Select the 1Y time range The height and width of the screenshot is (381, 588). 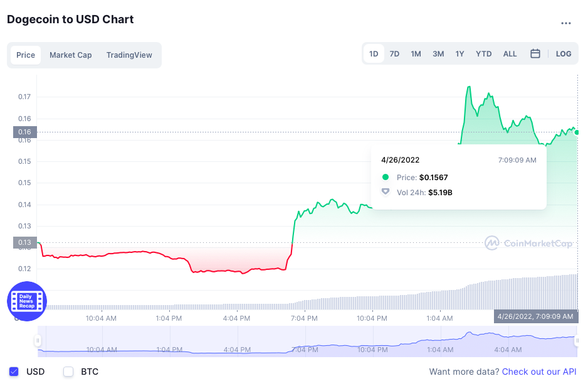(x=459, y=54)
